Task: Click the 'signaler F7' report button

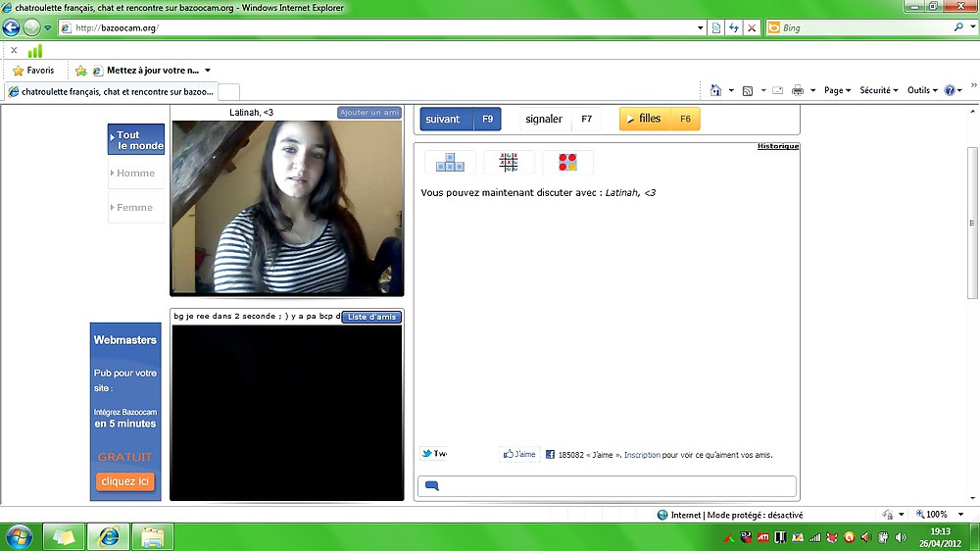Action: (x=560, y=119)
